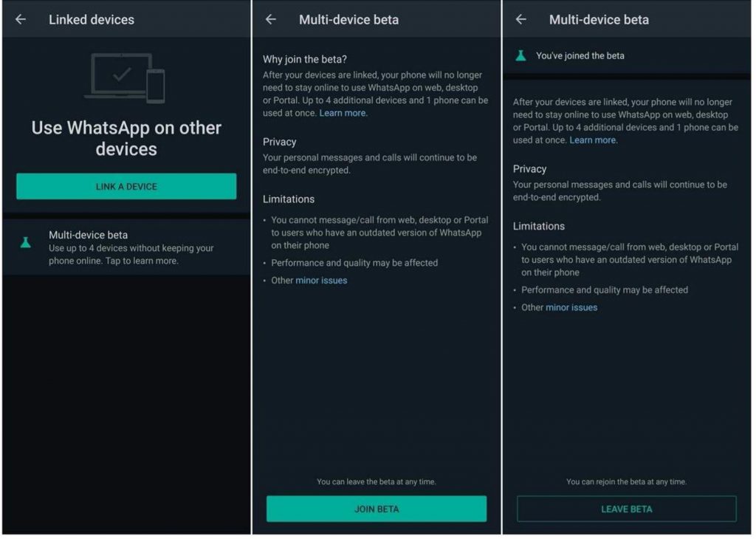The height and width of the screenshot is (539, 756).
Task: Tap the Limitations heading on the joined-beta screen
Action: click(538, 226)
